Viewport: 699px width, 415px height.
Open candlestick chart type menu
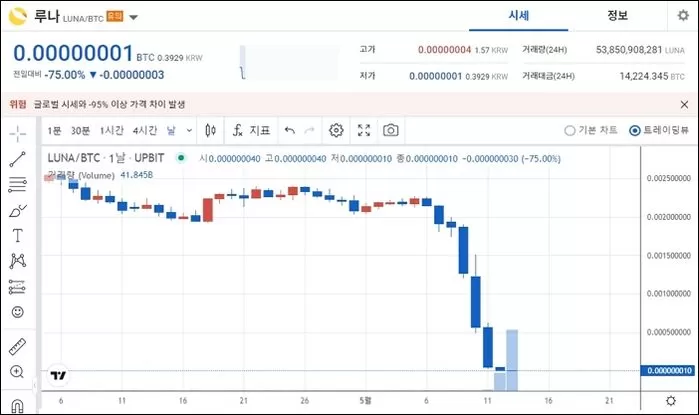point(210,130)
